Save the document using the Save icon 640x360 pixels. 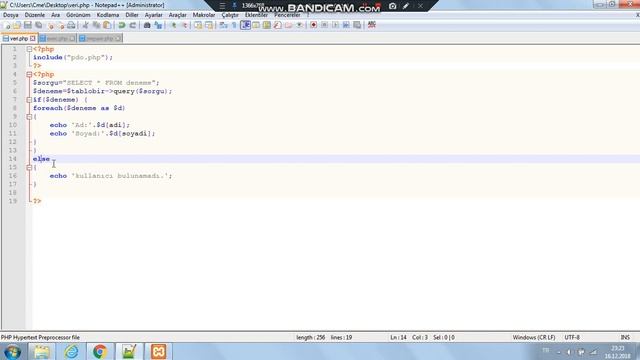coord(28,25)
